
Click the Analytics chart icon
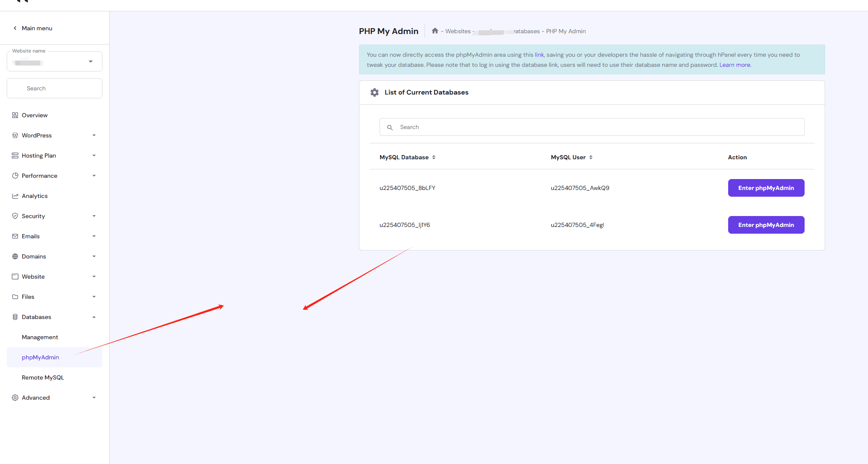pyautogui.click(x=15, y=196)
